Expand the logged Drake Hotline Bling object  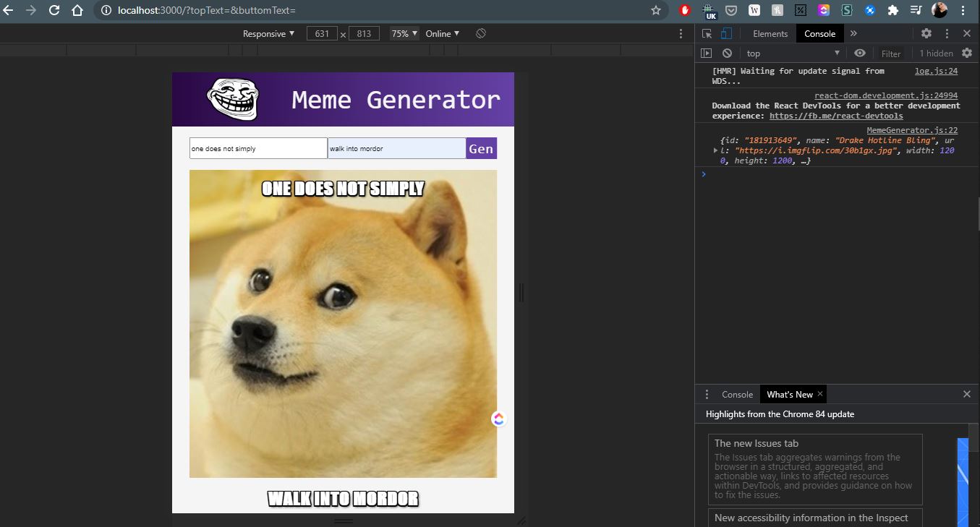[715, 150]
